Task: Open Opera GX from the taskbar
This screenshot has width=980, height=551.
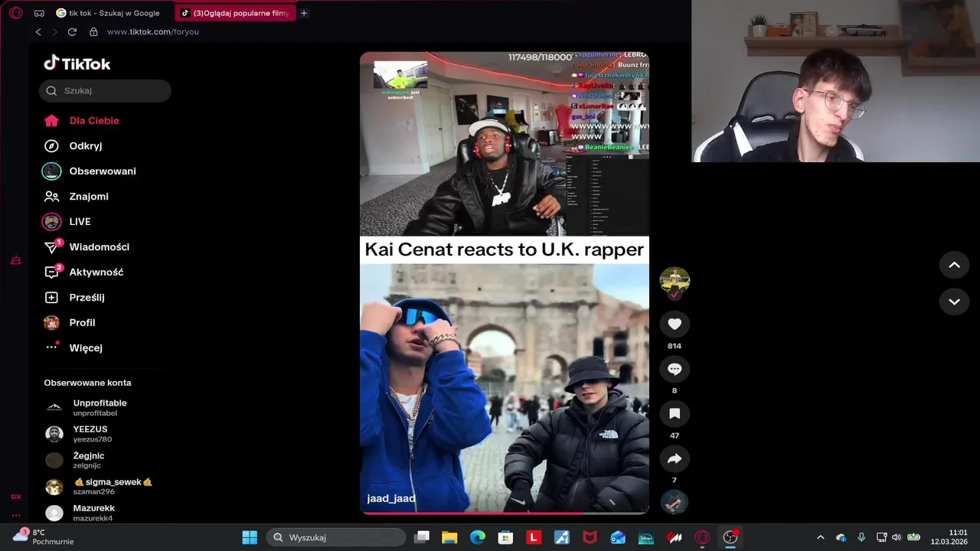Action: point(702,537)
